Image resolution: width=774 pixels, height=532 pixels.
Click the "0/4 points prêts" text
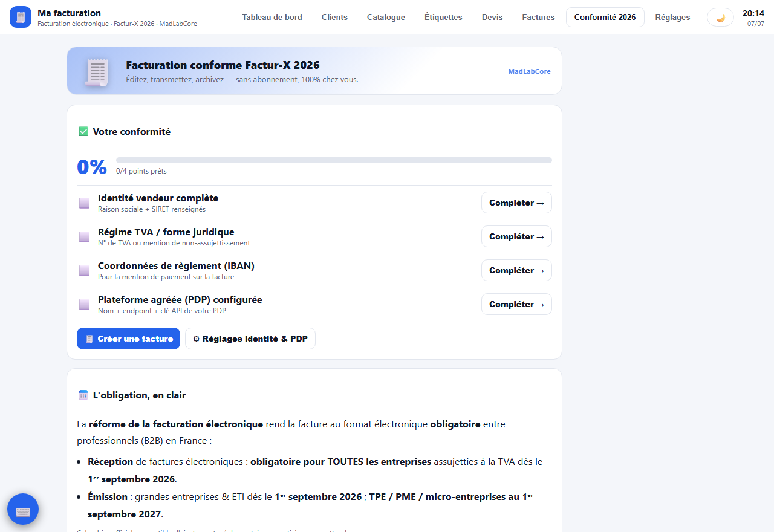click(141, 171)
